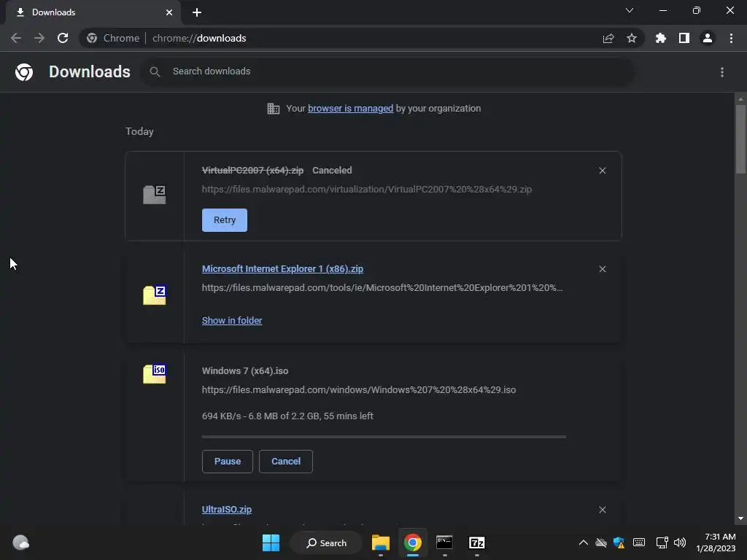This screenshot has height=560, width=747.
Task: Share this page icon in address bar
Action: click(608, 38)
